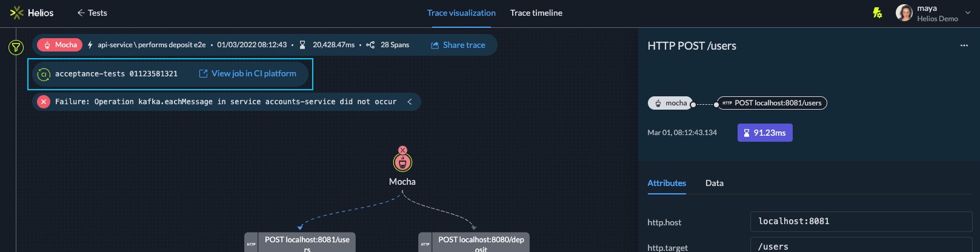Click the Mar 01, 08:12:43.134 timestamp

coord(682,133)
